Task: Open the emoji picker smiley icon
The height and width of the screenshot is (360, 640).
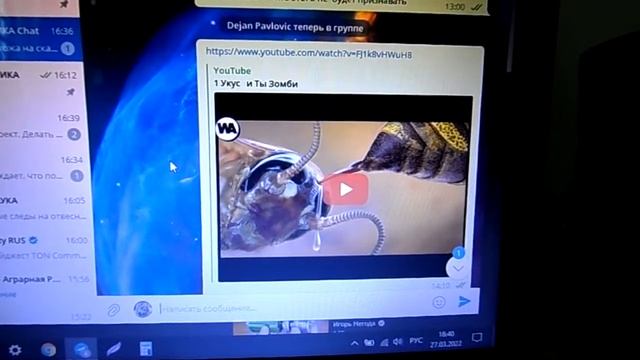Action: pyautogui.click(x=439, y=302)
